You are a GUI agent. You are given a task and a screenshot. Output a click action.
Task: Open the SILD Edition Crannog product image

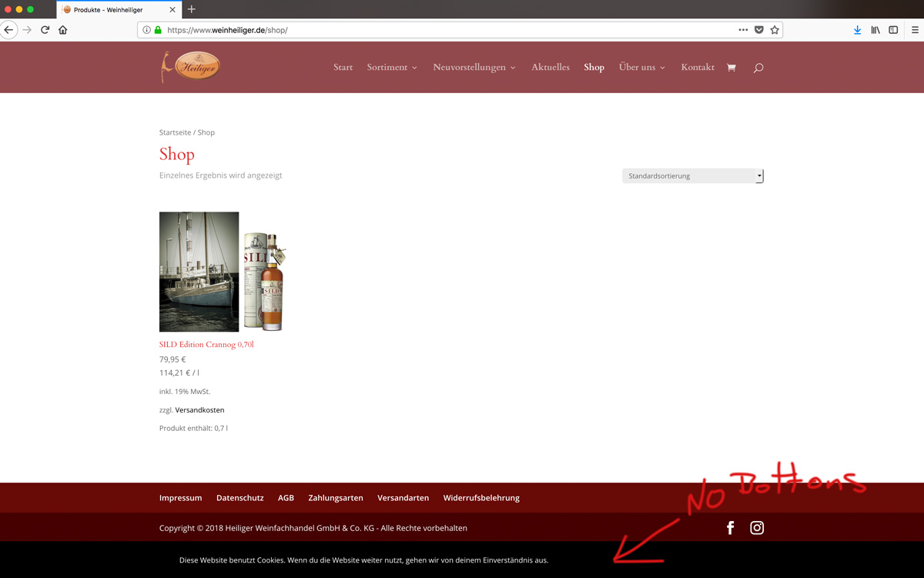point(223,272)
